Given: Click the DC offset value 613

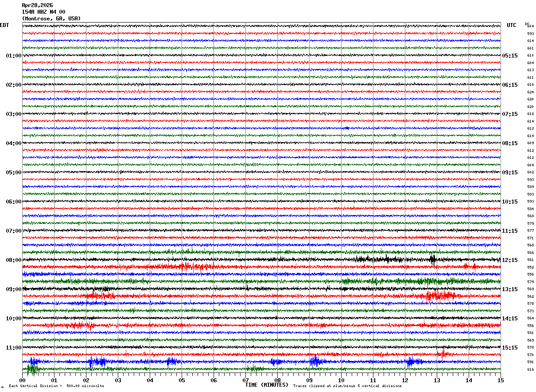Looking at the screenshot, I should [530, 70].
